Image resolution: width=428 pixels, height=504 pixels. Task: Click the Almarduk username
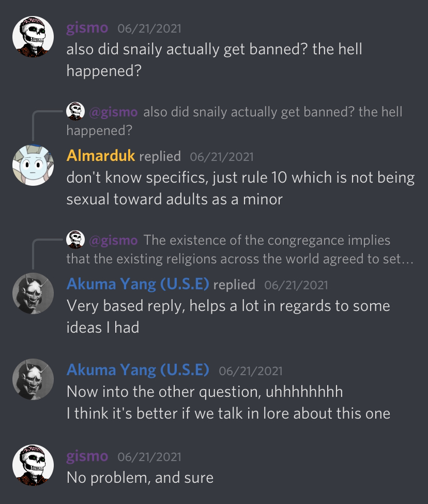[101, 156]
